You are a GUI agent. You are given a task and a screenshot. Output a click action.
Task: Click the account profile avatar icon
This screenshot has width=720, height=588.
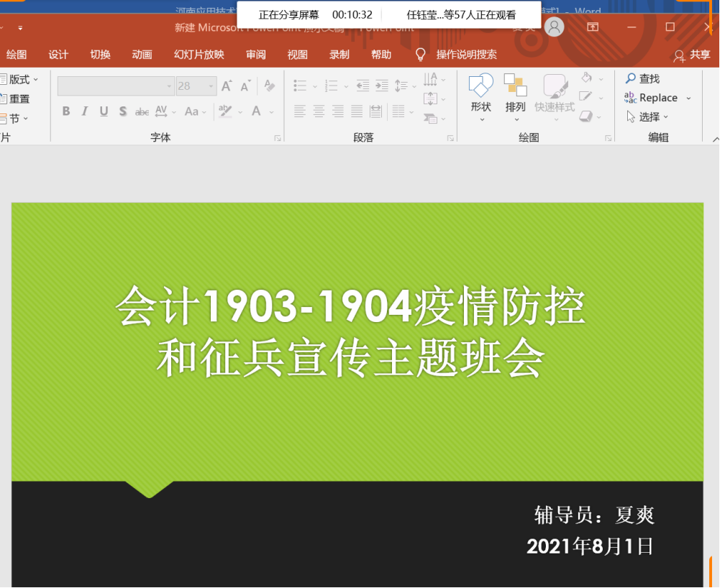click(x=555, y=27)
